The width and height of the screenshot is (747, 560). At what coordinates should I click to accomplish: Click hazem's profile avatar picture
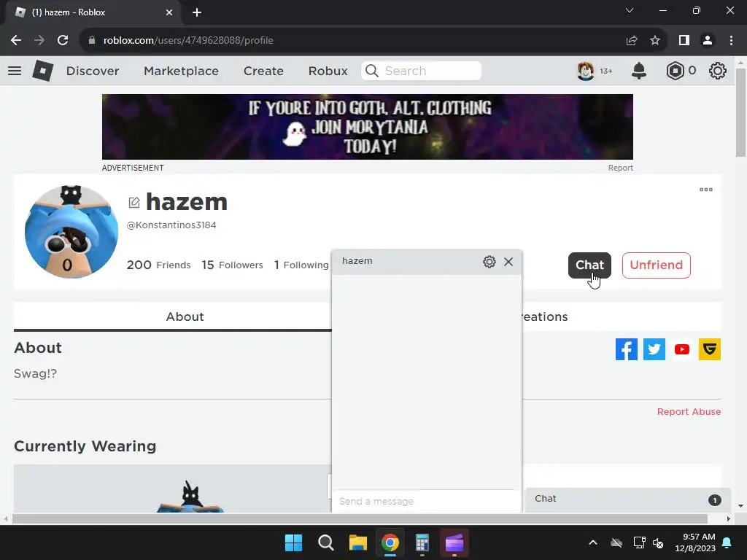point(71,232)
